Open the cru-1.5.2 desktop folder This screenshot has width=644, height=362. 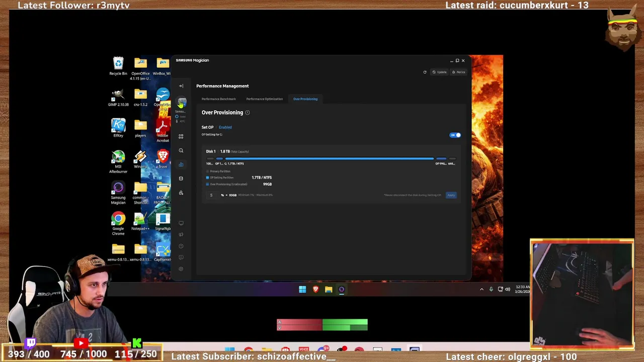140,98
